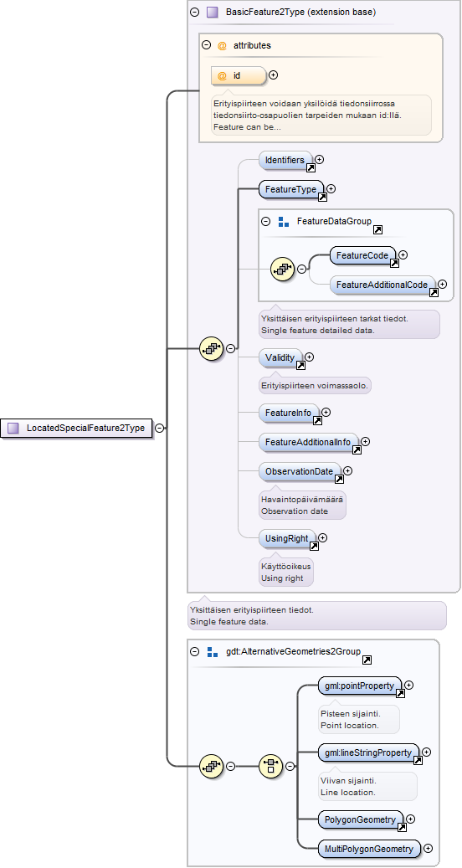Click gml:lineStringProperty reference arrow icon
This screenshot has height=868, width=462.
point(418,759)
